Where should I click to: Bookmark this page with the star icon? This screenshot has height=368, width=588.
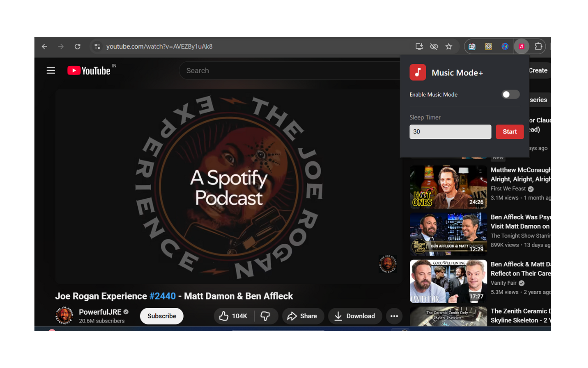tap(448, 46)
